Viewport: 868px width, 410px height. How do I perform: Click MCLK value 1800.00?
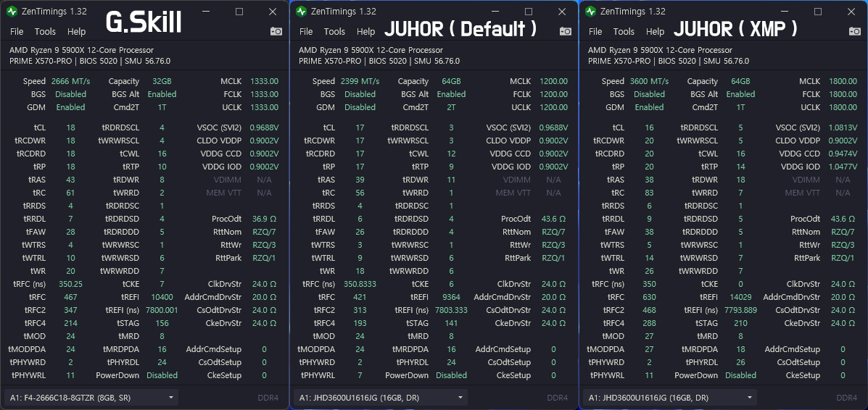click(x=843, y=81)
